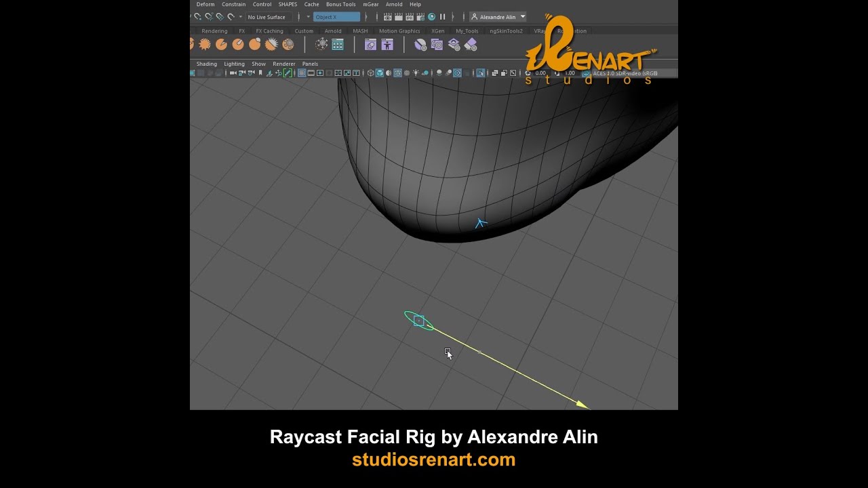
Task: Switch to the Motion Graphics shelf tab
Action: click(399, 31)
